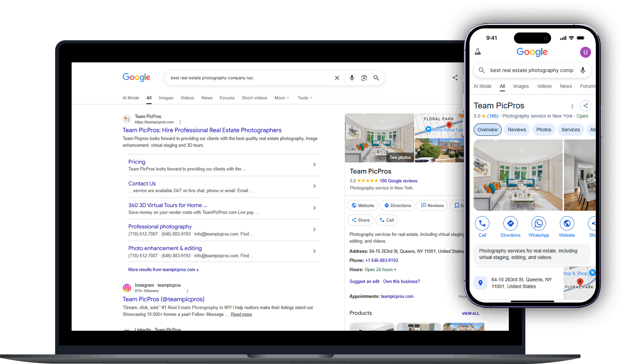624x364 pixels.
Task: Open Team PicPros: Hire Professional Real Estate Photographers
Action: pos(202,130)
